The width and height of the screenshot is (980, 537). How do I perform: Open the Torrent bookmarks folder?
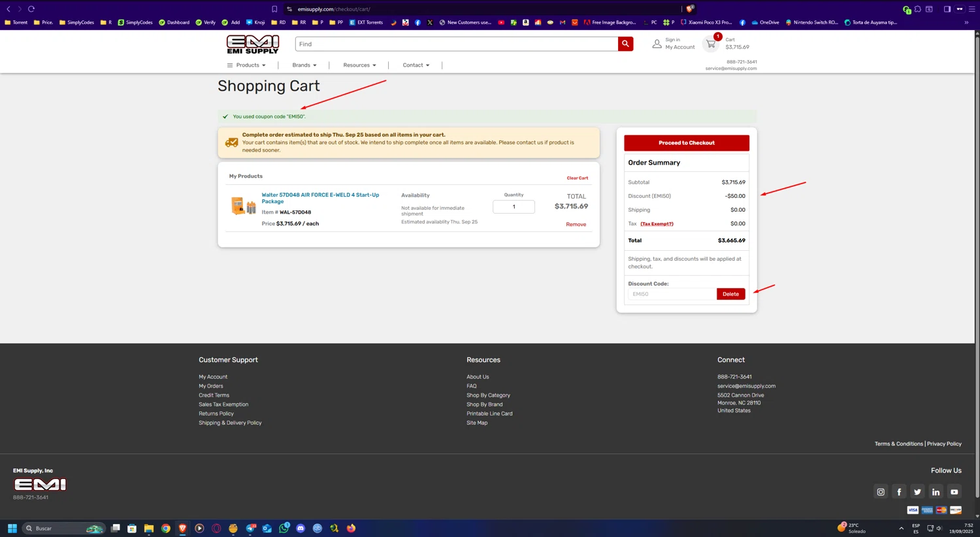click(16, 22)
